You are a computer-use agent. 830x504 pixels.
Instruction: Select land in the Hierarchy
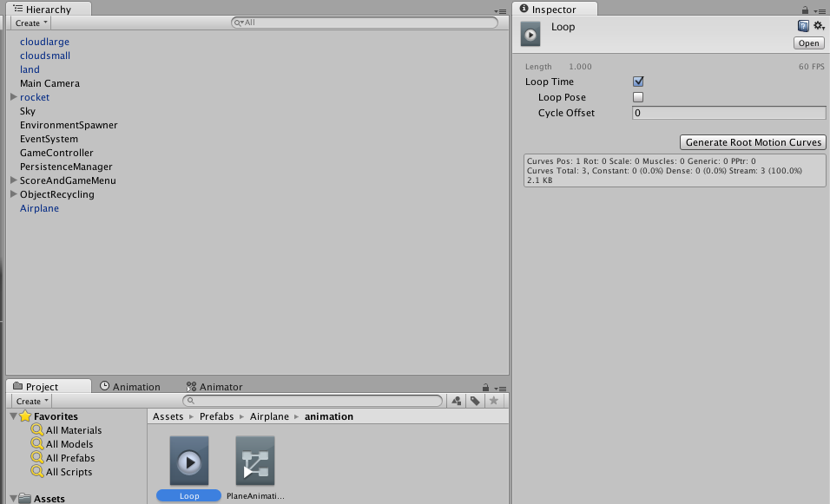coord(30,69)
